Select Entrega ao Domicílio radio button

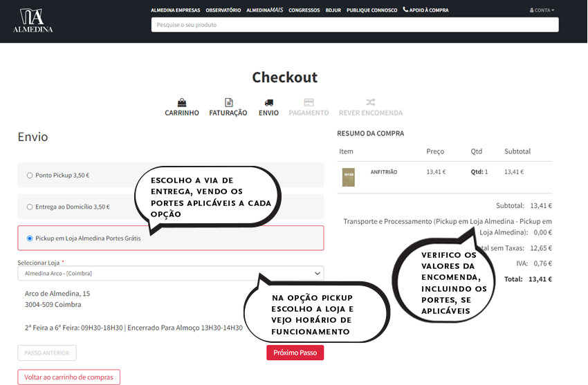click(x=30, y=207)
